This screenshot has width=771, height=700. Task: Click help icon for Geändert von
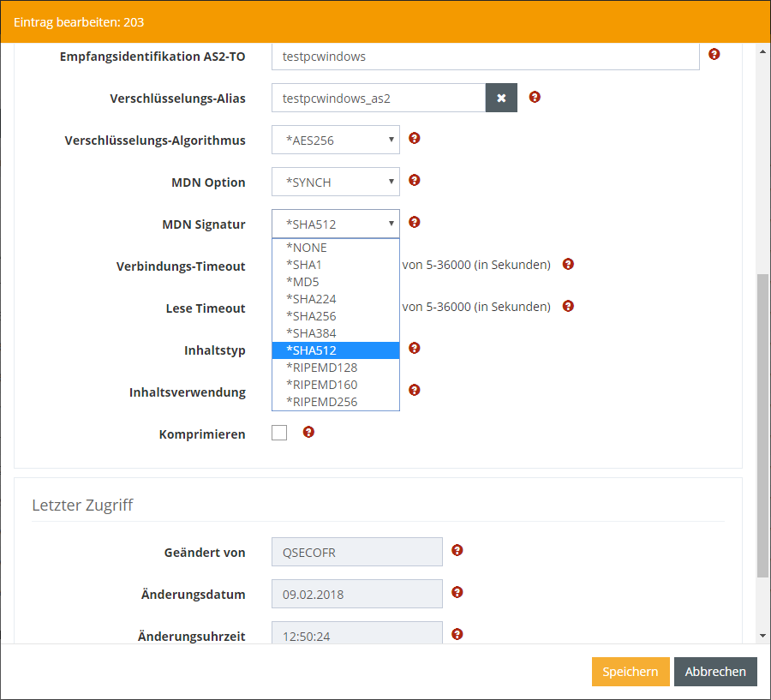(x=457, y=550)
